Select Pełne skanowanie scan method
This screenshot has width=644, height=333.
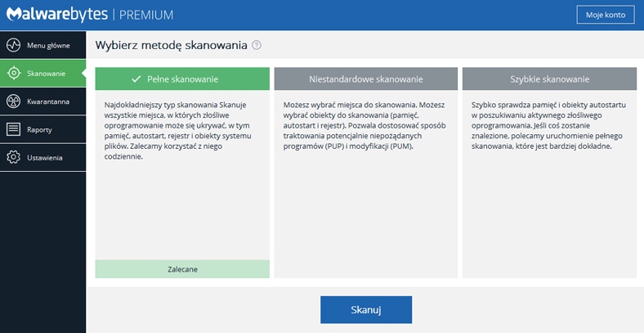(x=182, y=79)
